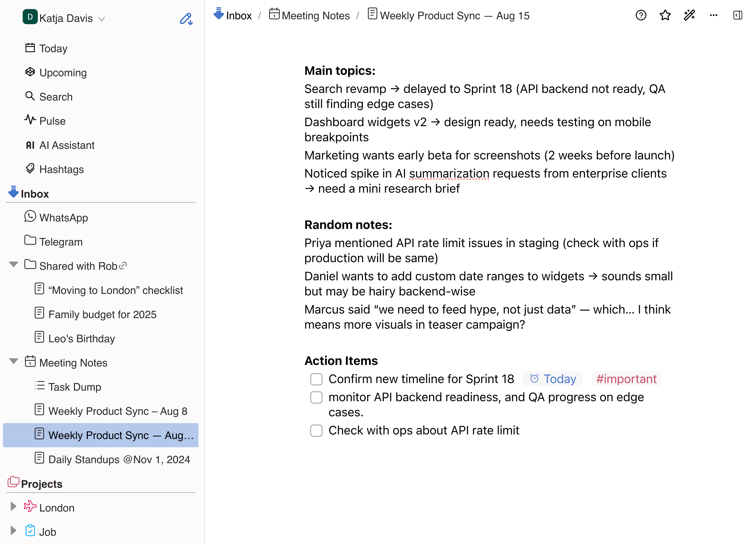Image resolution: width=756 pixels, height=544 pixels.
Task: Click the Projects section header
Action: (x=42, y=484)
